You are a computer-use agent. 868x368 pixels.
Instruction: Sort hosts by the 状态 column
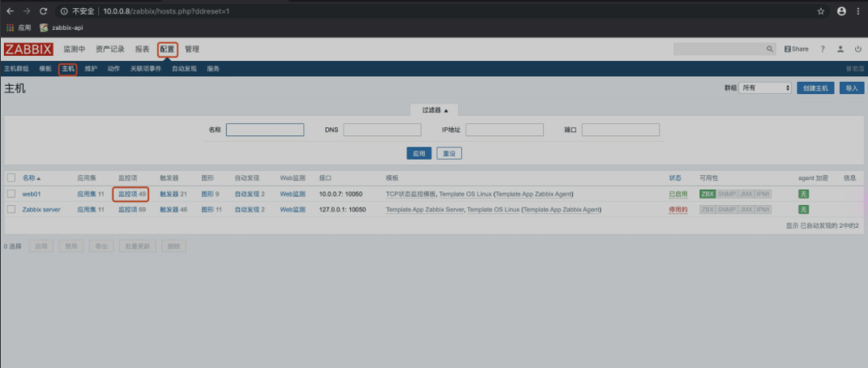tap(675, 178)
